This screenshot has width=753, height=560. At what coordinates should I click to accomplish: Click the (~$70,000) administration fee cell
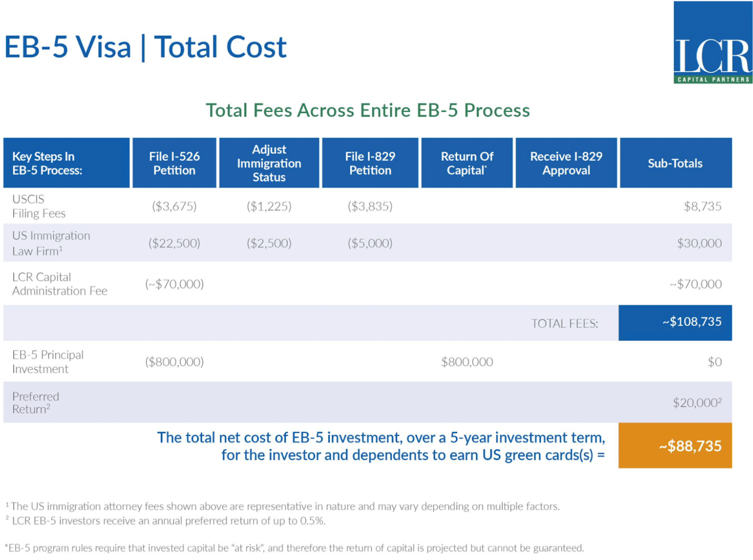174,284
